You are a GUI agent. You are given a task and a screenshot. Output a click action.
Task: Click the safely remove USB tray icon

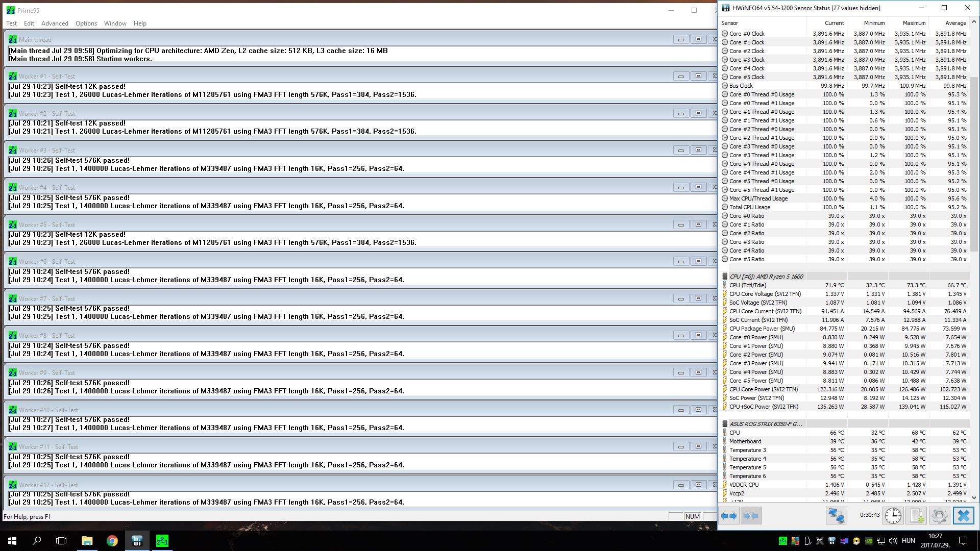click(807, 541)
